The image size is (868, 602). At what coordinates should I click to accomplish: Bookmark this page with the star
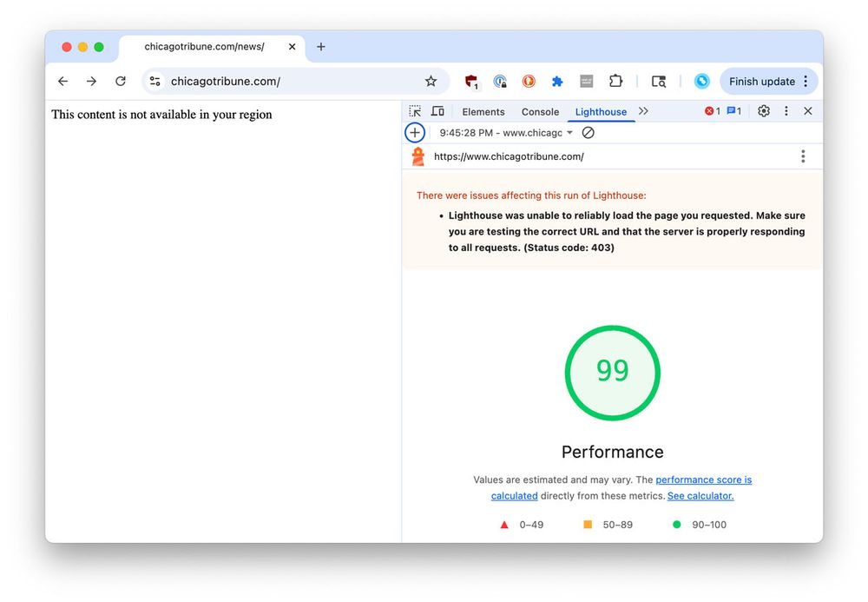click(431, 82)
